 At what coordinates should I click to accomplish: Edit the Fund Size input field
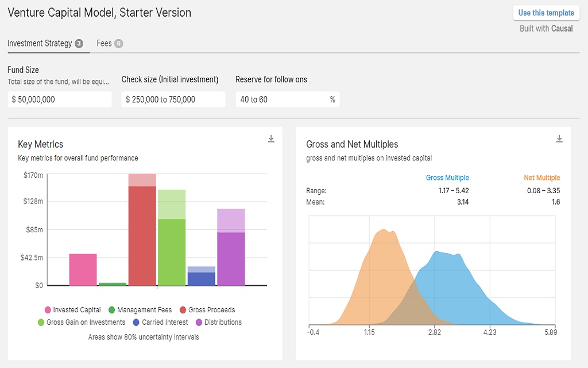pyautogui.click(x=60, y=99)
